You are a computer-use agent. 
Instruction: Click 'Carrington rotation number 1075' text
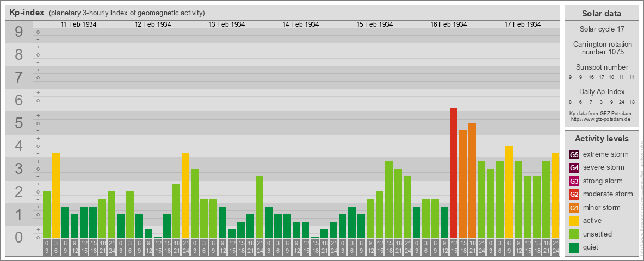(602, 48)
